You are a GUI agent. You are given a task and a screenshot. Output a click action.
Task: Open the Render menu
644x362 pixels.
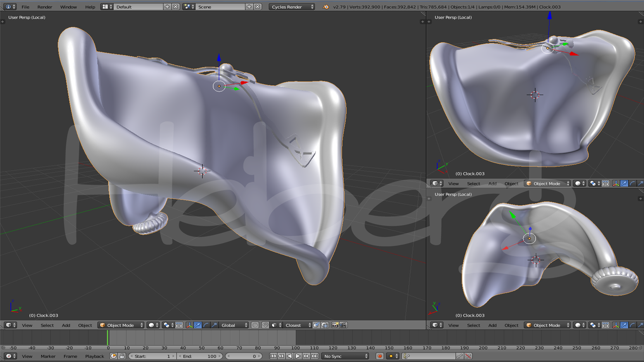(45, 7)
